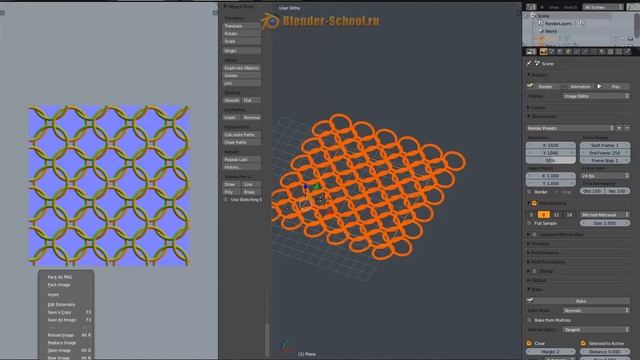Open the Mitchell-Netravali filter dropdown
640x360 pixels.
click(605, 214)
